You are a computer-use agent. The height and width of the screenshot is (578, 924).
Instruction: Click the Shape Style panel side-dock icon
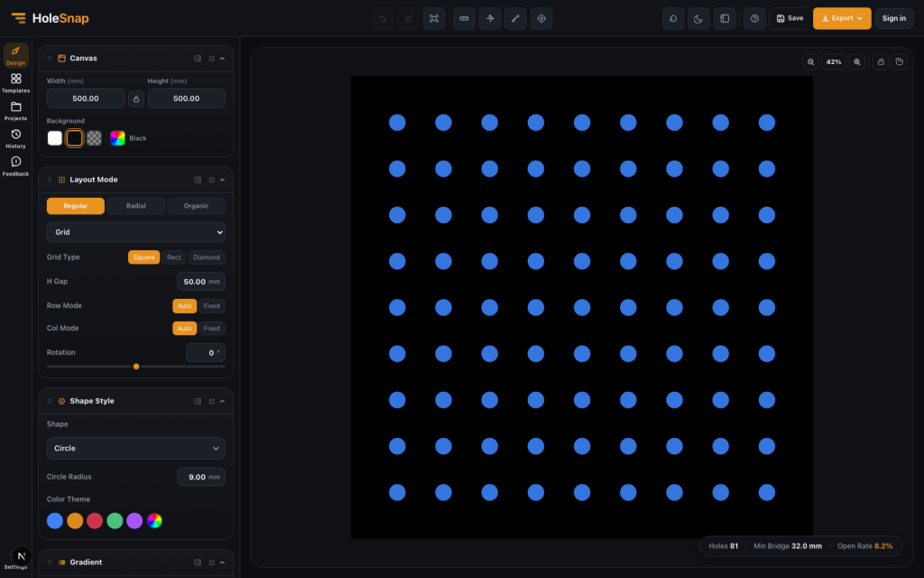coord(198,401)
